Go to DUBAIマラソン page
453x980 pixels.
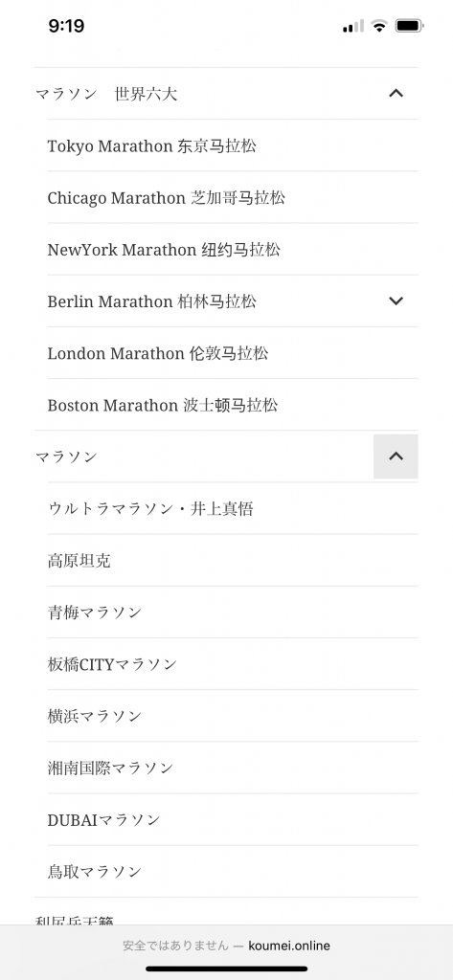(103, 820)
